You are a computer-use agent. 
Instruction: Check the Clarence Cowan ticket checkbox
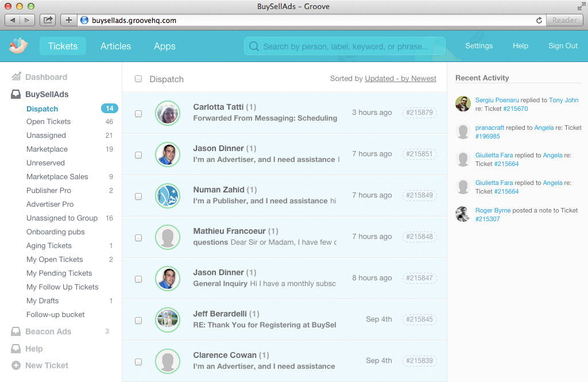pyautogui.click(x=138, y=362)
